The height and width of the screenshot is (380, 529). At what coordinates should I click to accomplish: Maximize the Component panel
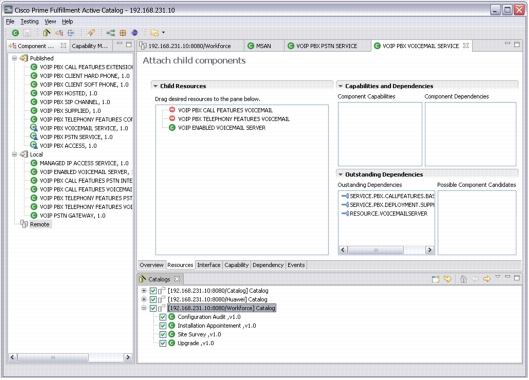click(x=129, y=44)
